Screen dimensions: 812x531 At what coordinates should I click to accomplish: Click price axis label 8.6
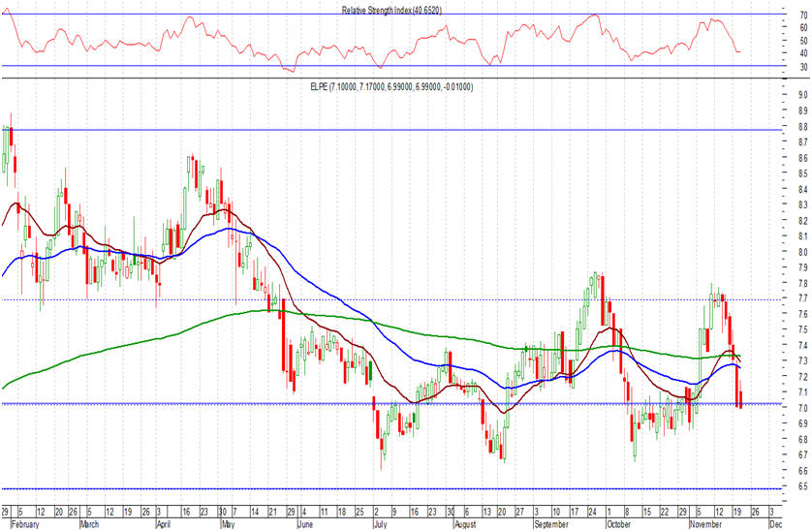pos(802,158)
